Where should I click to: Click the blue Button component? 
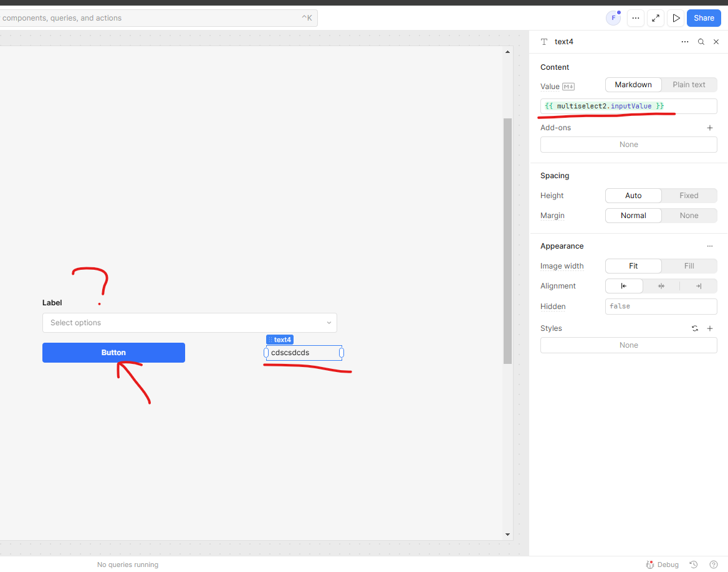[113, 353]
